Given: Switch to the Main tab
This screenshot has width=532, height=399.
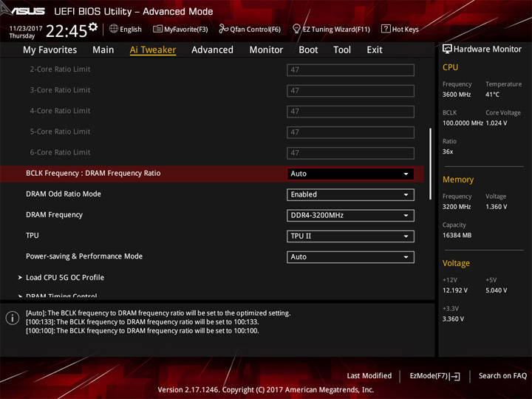Looking at the screenshot, I should coord(103,50).
